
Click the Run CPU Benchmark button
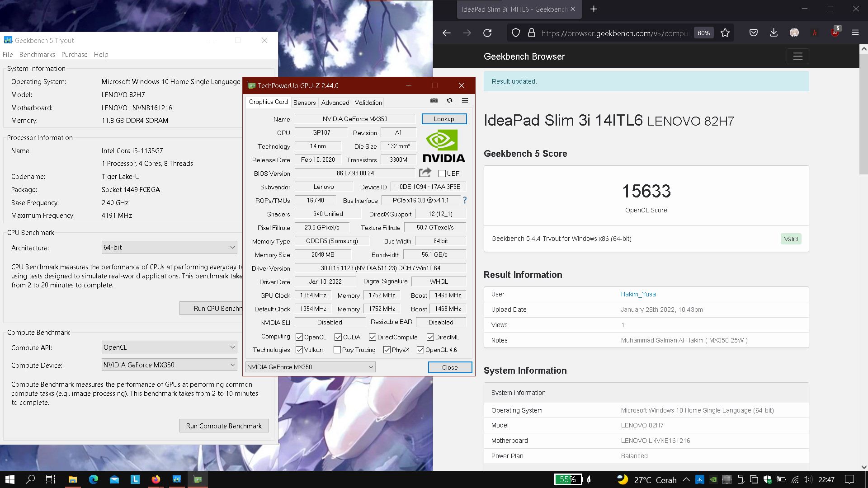pos(211,308)
